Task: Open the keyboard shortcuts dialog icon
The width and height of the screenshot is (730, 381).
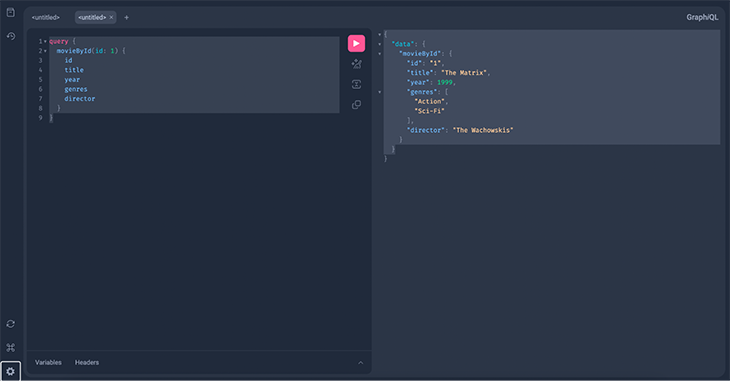Action: 11,347
